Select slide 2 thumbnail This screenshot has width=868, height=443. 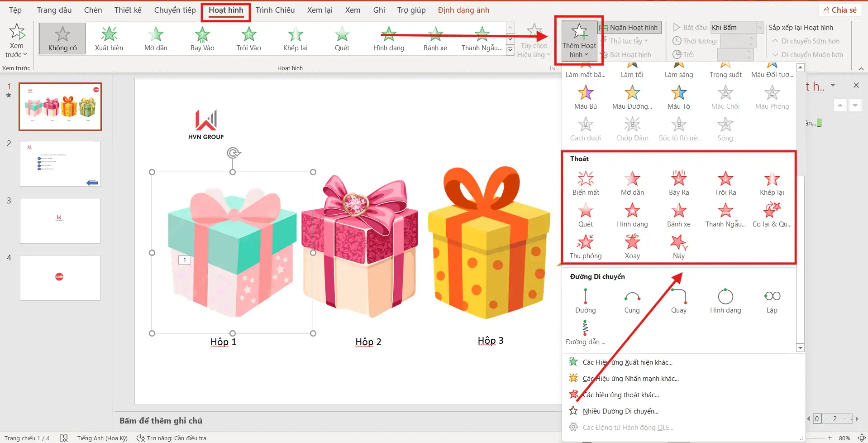point(60,164)
